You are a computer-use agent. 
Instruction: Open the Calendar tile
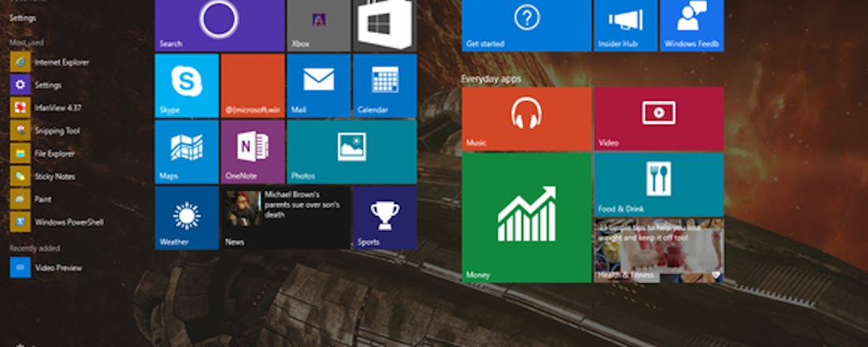click(384, 85)
